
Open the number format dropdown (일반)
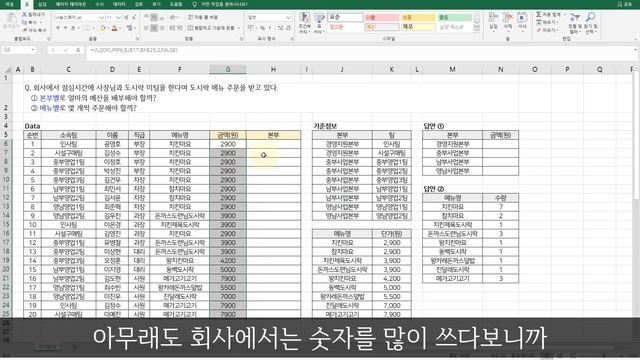(x=288, y=18)
